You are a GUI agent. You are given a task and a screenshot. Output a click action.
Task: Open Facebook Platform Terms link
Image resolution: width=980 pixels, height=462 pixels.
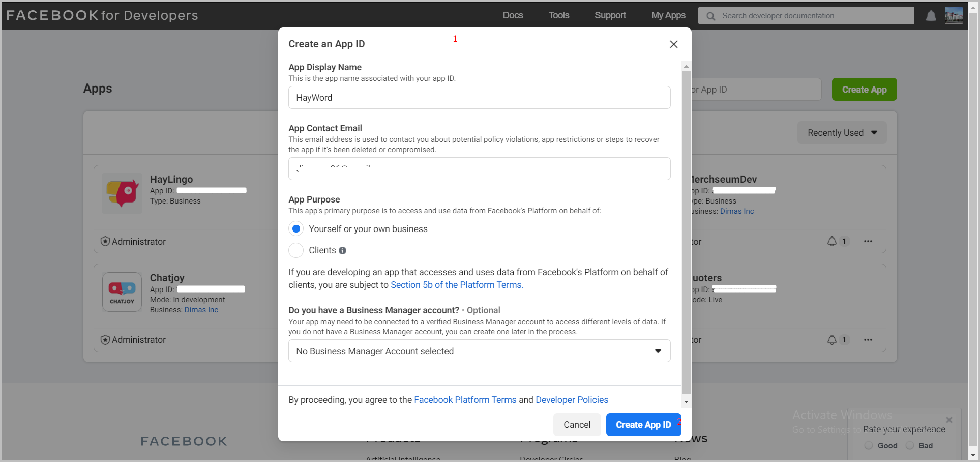pos(465,400)
